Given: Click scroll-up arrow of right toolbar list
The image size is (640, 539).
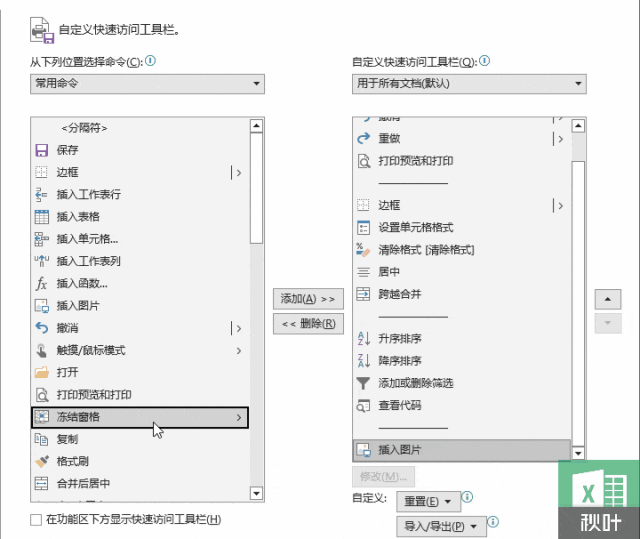Looking at the screenshot, I should [578, 126].
